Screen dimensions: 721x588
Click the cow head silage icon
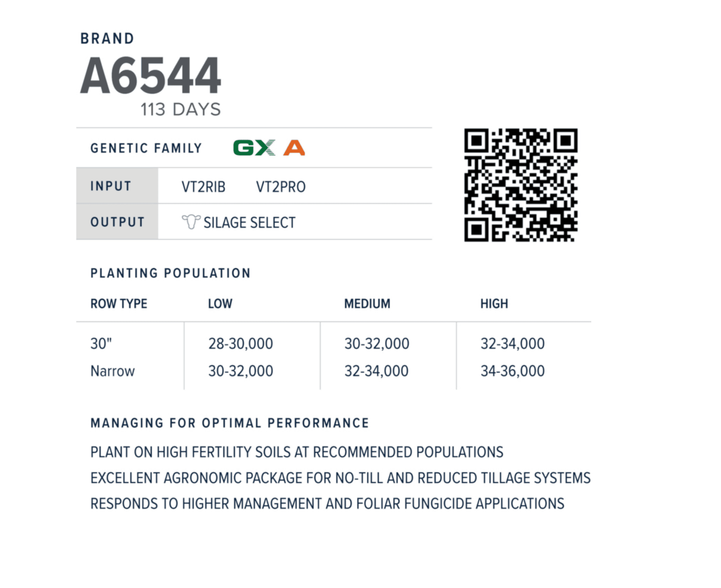coord(191,222)
